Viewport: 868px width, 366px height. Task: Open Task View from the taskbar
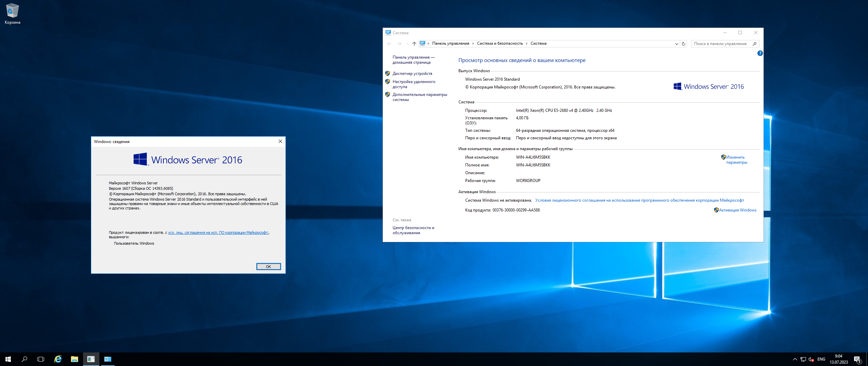pyautogui.click(x=41, y=359)
